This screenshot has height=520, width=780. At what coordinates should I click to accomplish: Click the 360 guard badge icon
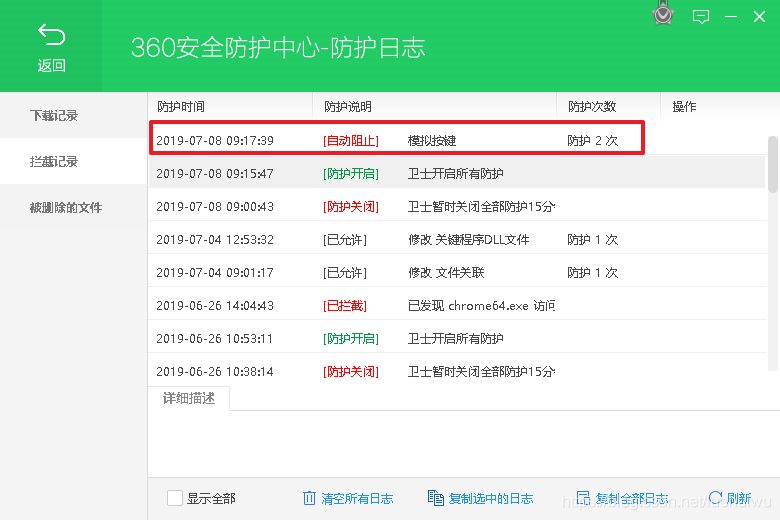pos(663,13)
